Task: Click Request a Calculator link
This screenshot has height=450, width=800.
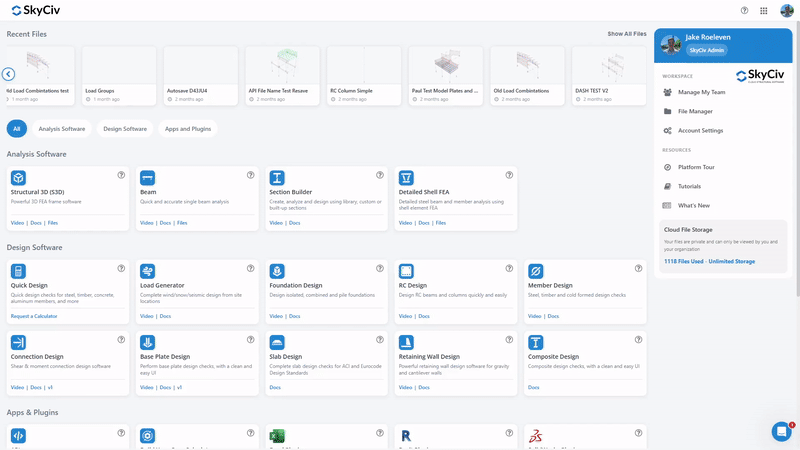Action: click(x=34, y=316)
